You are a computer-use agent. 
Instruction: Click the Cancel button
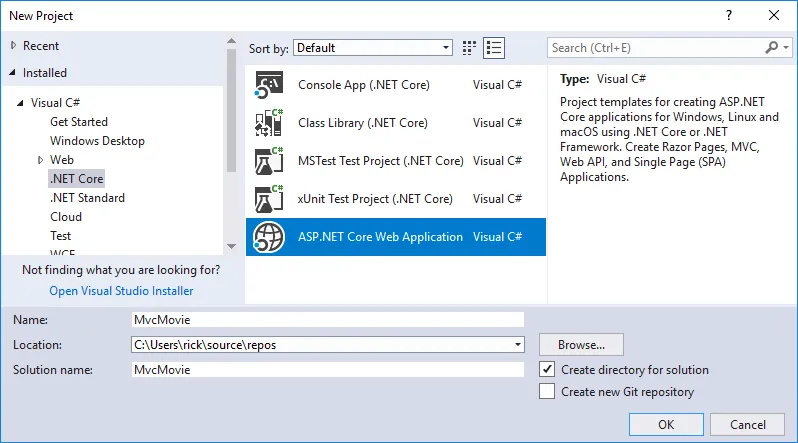tap(748, 425)
